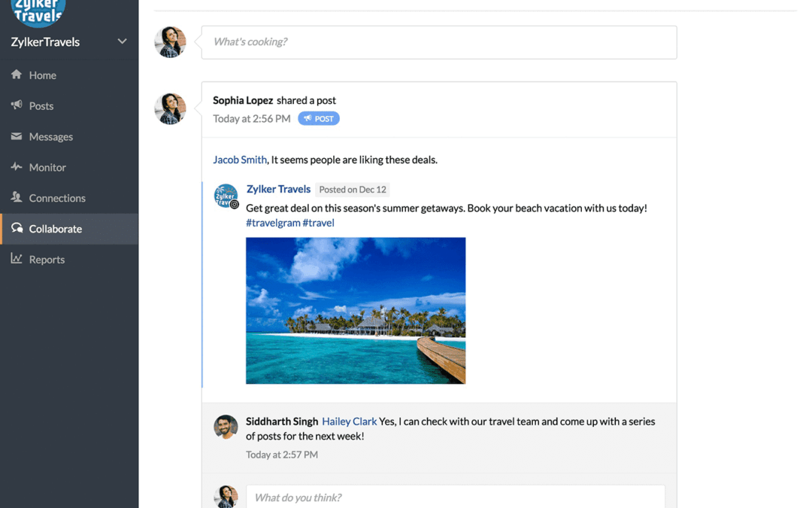Open Siddharth Singh's name in comment
The image size is (812, 508).
click(282, 421)
